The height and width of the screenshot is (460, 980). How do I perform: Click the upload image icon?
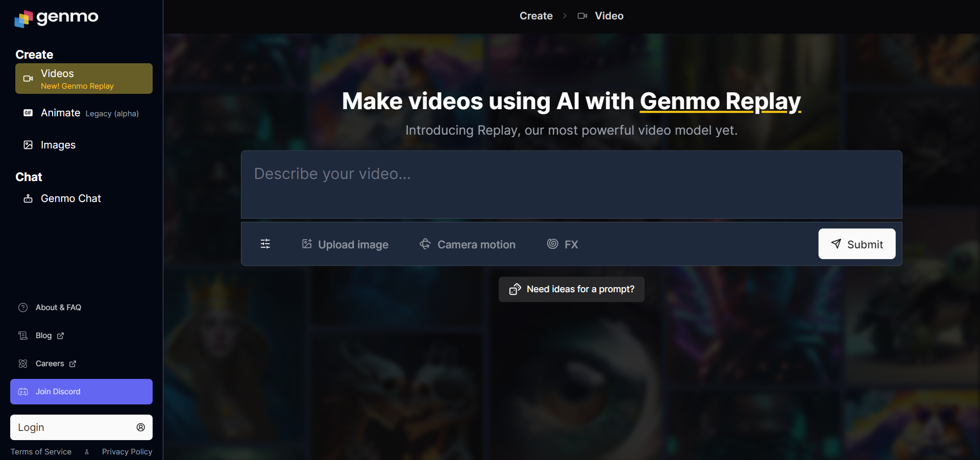tap(307, 244)
